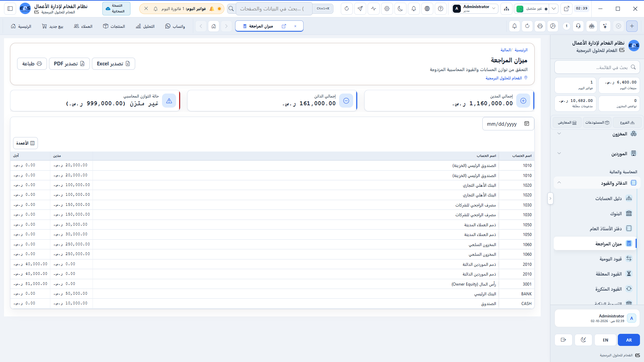Open the help question mark icon
The height and width of the screenshot is (362, 644).
tap(440, 9)
